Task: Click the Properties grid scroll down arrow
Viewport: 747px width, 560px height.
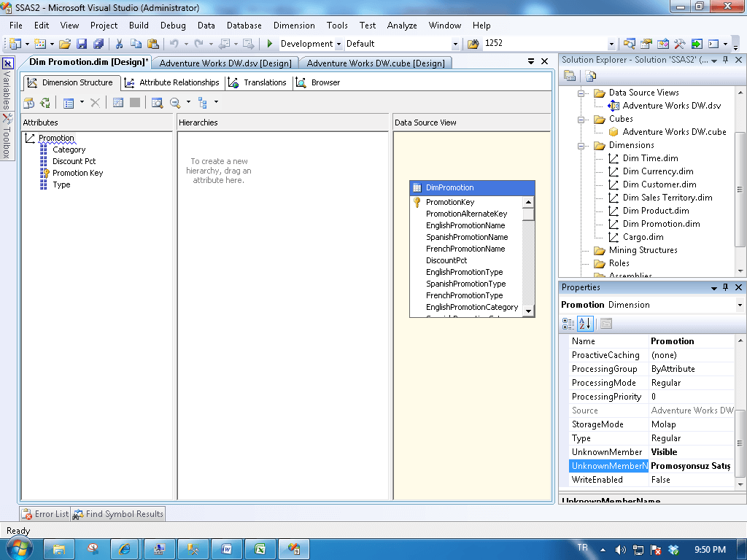Action: pos(740,484)
